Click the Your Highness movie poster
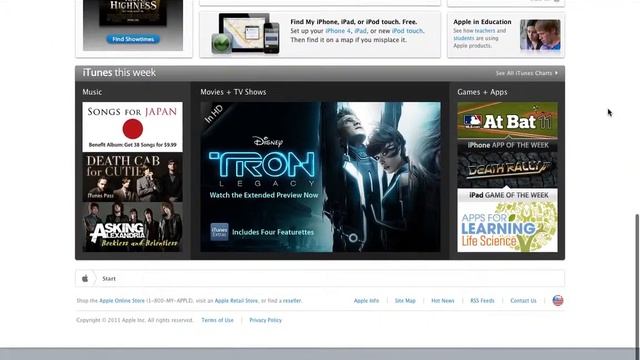The width and height of the screenshot is (640, 360). point(133,13)
